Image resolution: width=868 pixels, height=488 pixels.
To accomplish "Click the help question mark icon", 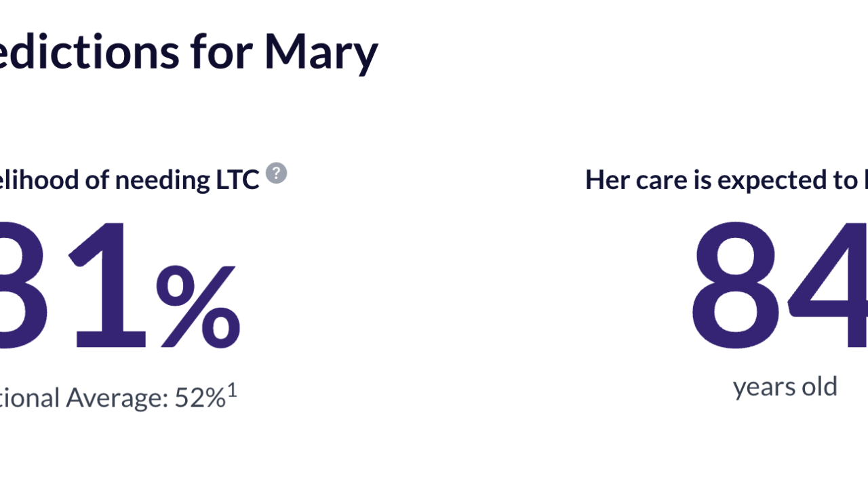I will pos(276,174).
